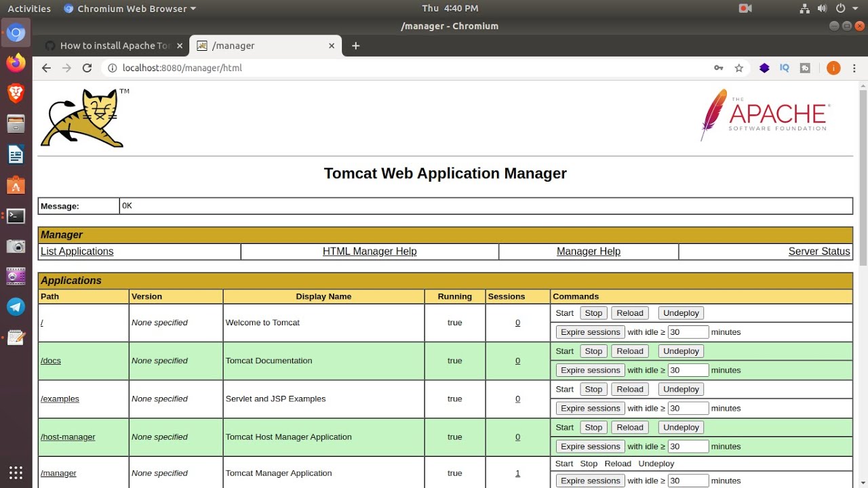Viewport: 868px width, 488px height.
Task: Click the Apache Software Foundation logo
Action: pyautogui.click(x=765, y=115)
